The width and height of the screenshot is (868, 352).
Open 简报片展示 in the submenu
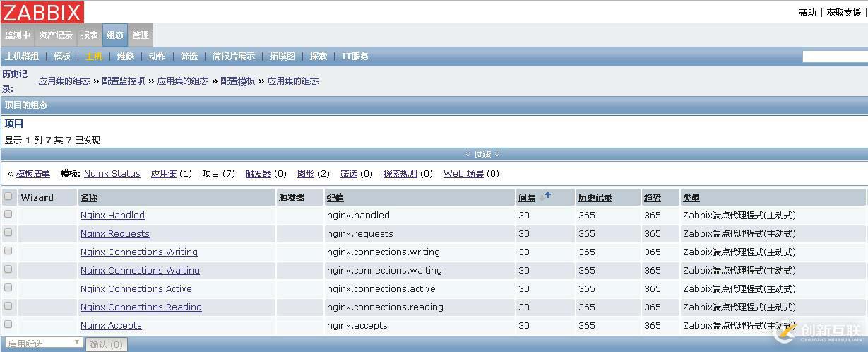point(234,57)
